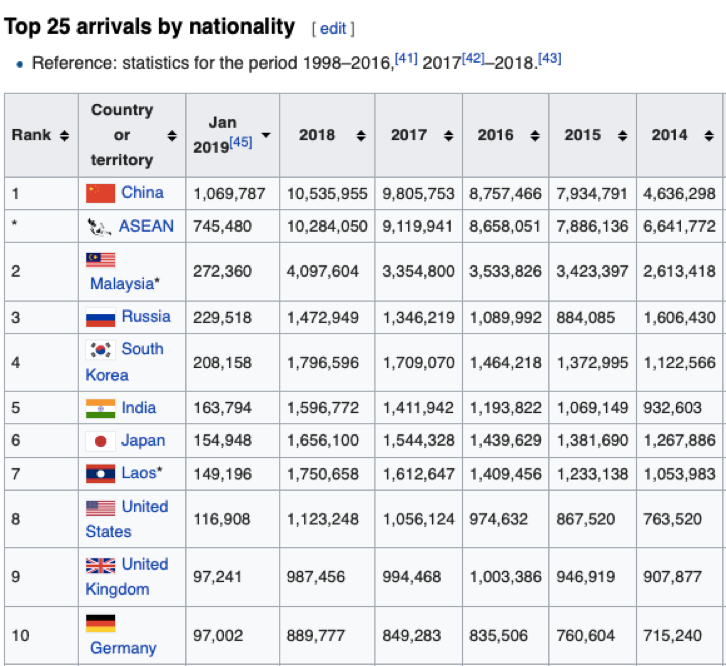Open the India link

tap(138, 408)
